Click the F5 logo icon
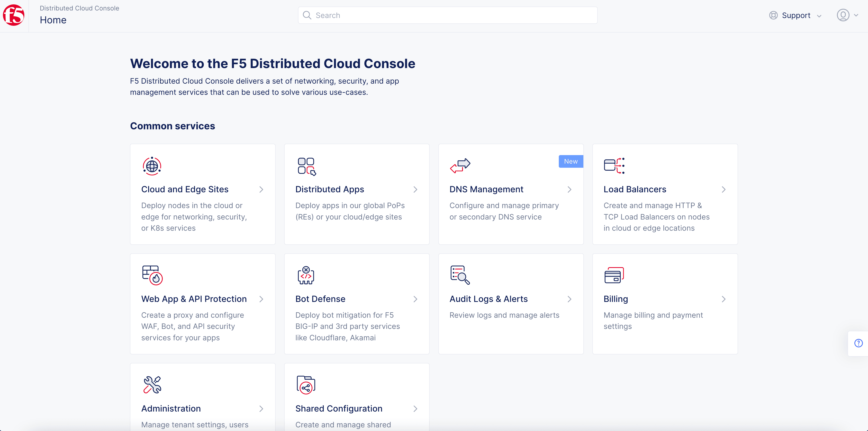This screenshot has height=431, width=868. [14, 16]
